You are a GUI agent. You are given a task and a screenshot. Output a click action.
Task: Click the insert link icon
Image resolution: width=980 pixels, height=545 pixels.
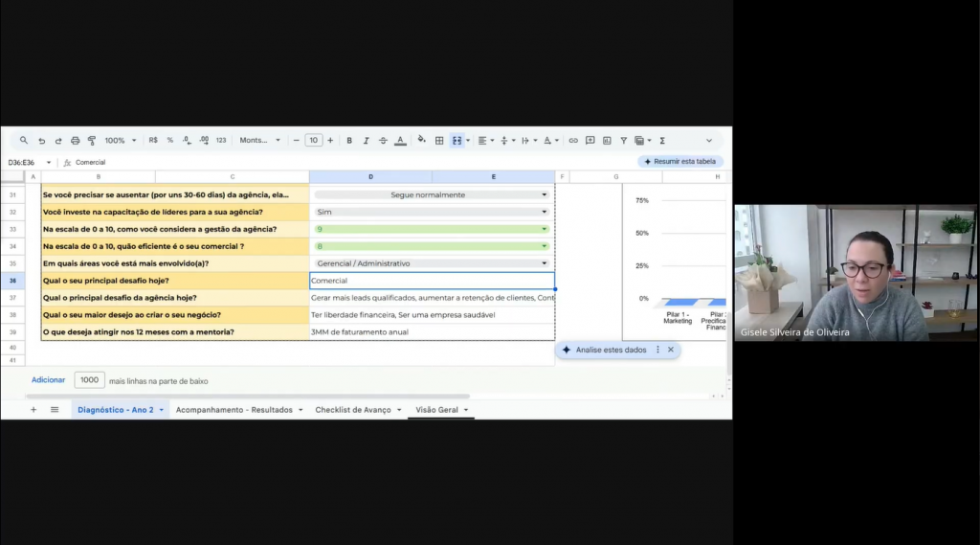[573, 141]
